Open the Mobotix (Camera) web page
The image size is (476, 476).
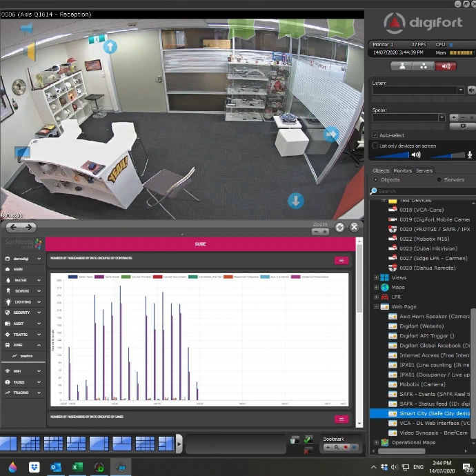(x=422, y=385)
